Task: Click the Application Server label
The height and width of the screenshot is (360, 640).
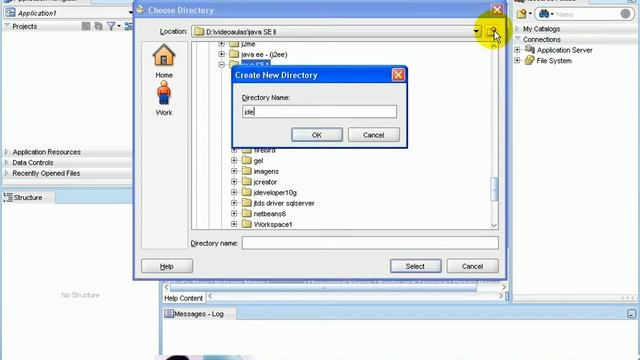Action: (564, 50)
